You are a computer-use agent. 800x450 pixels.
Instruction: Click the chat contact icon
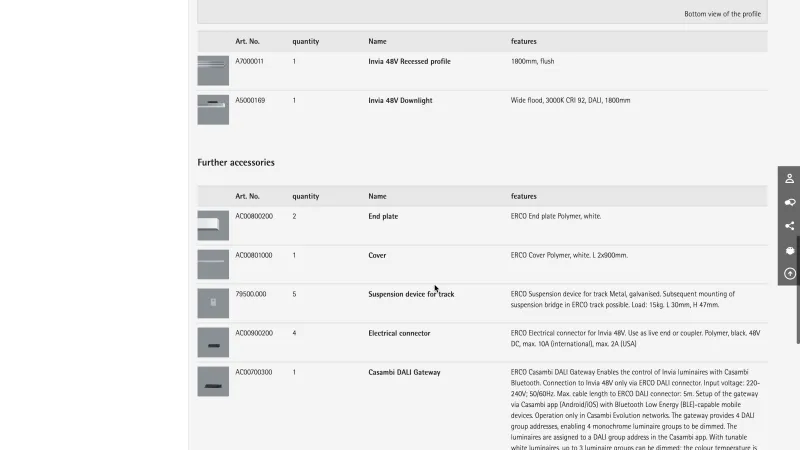click(x=789, y=202)
